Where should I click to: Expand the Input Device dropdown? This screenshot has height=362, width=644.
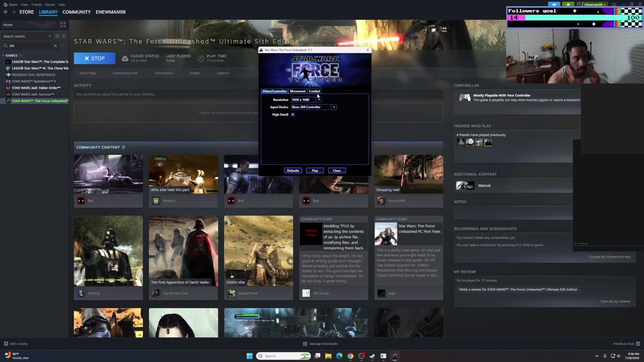pyautogui.click(x=334, y=107)
